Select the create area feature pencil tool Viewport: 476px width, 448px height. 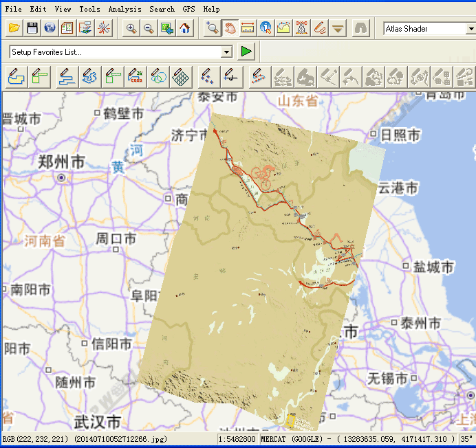tap(17, 77)
